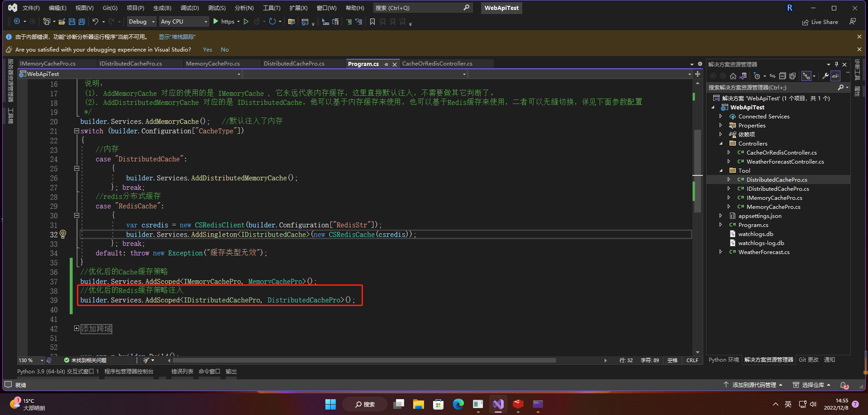The height and width of the screenshot is (415, 868).
Task: Open the 错误列表 panel tab
Action: click(182, 372)
